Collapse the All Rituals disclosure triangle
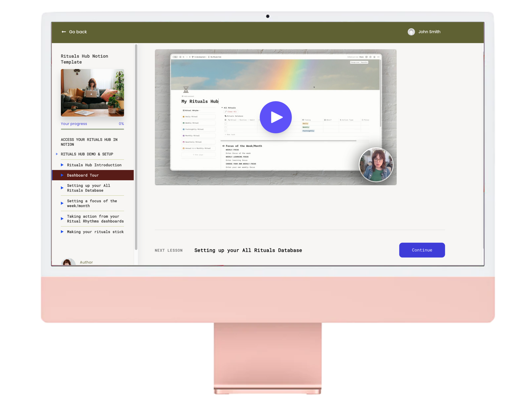 [222, 108]
